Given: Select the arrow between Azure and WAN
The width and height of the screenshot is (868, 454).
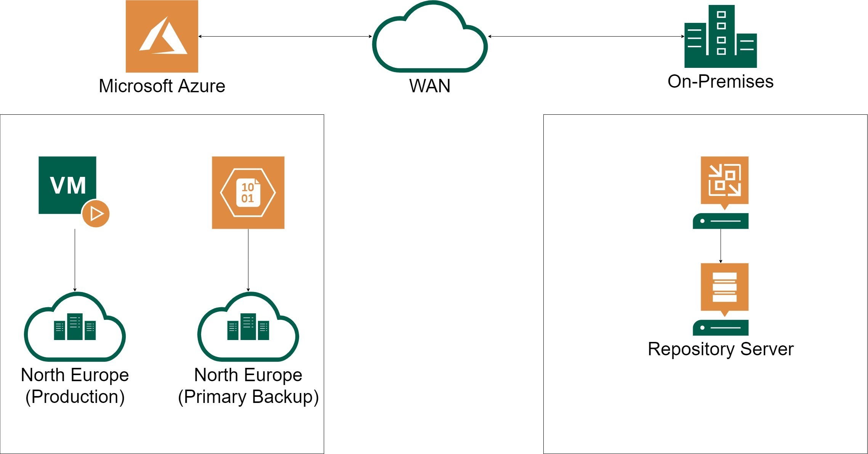Looking at the screenshot, I should pos(285,36).
